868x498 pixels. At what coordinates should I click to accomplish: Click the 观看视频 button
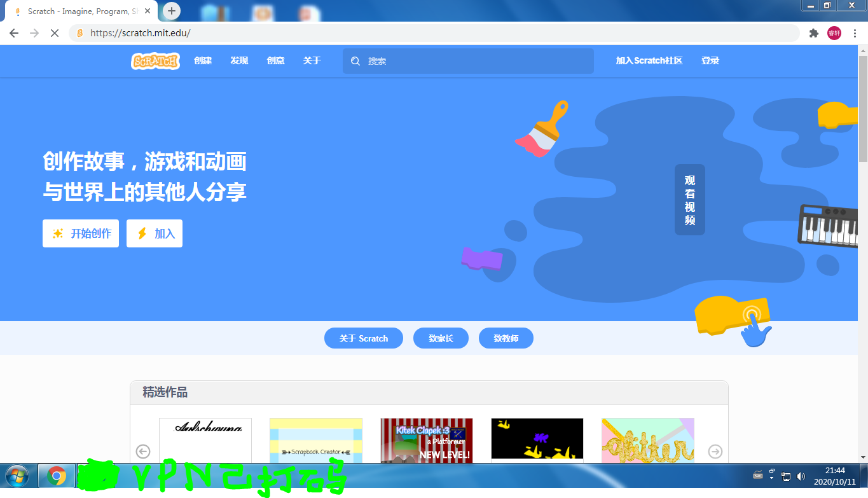click(x=690, y=200)
